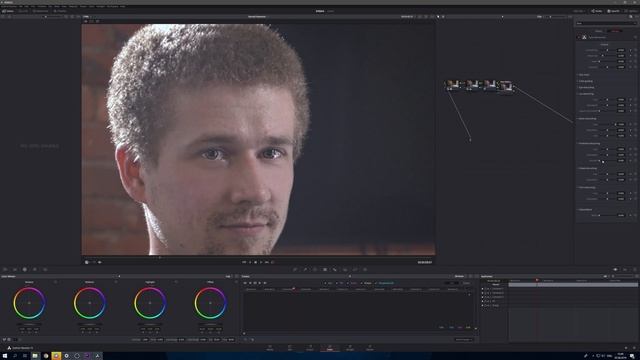This screenshot has height=360, width=640.
Task: Jump to first frame in viewer transport
Action: coord(244,262)
